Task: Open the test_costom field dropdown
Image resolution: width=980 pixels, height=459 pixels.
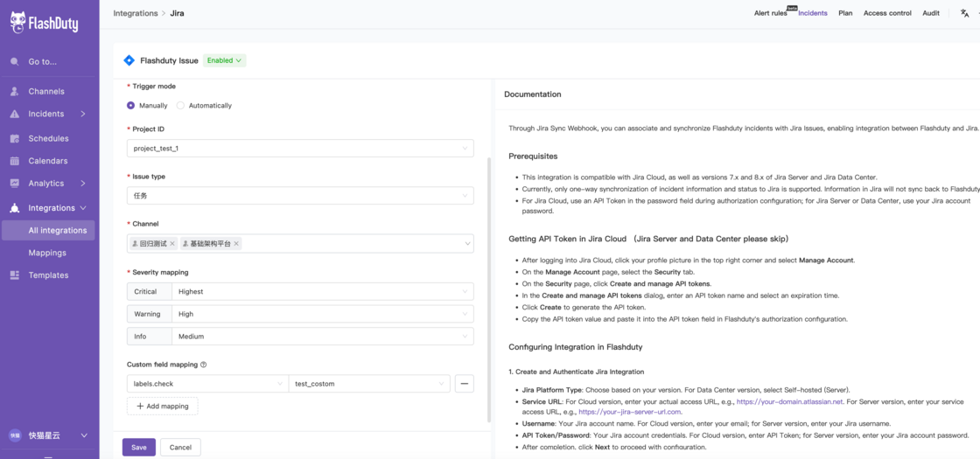Action: point(369,384)
